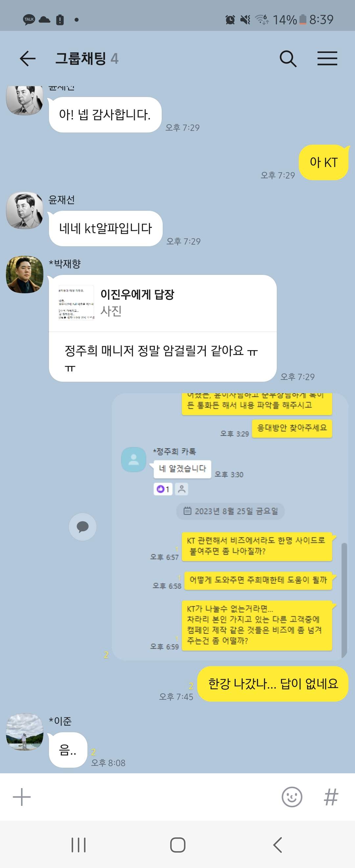Open the hamburger chat menu

[327, 58]
